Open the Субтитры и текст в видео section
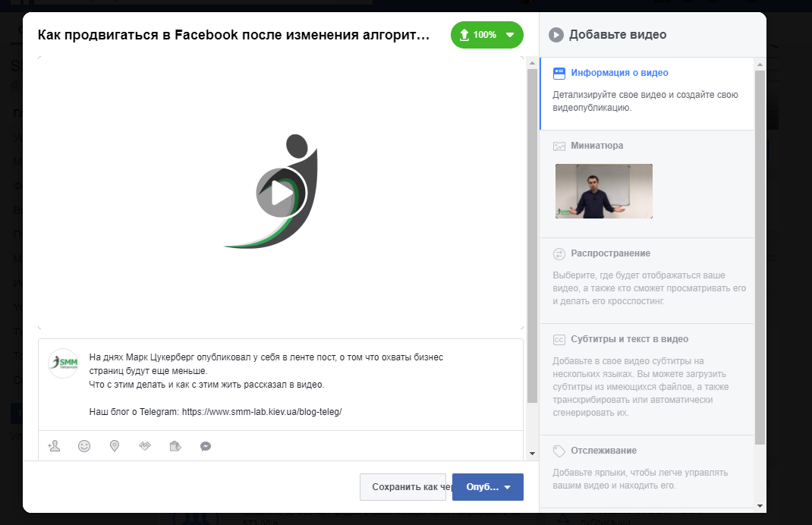The image size is (812, 525). click(x=647, y=379)
